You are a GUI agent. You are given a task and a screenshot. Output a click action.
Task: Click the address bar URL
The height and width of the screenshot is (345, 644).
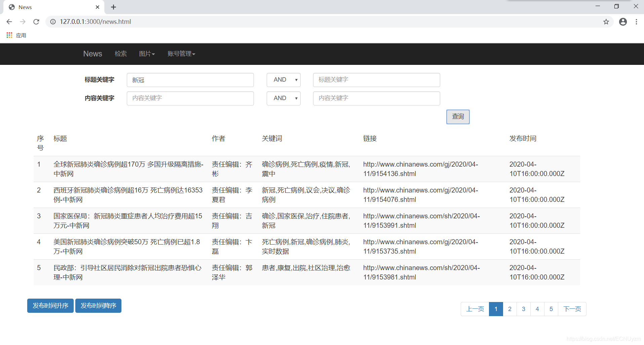click(95, 21)
